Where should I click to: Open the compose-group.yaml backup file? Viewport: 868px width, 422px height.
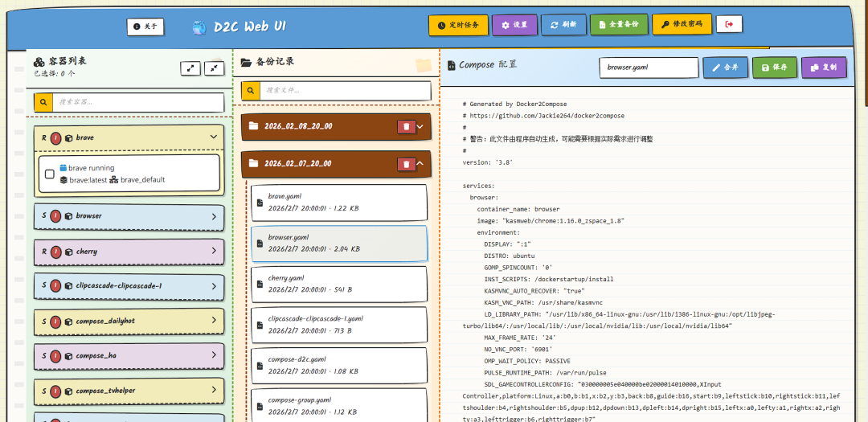tap(339, 407)
